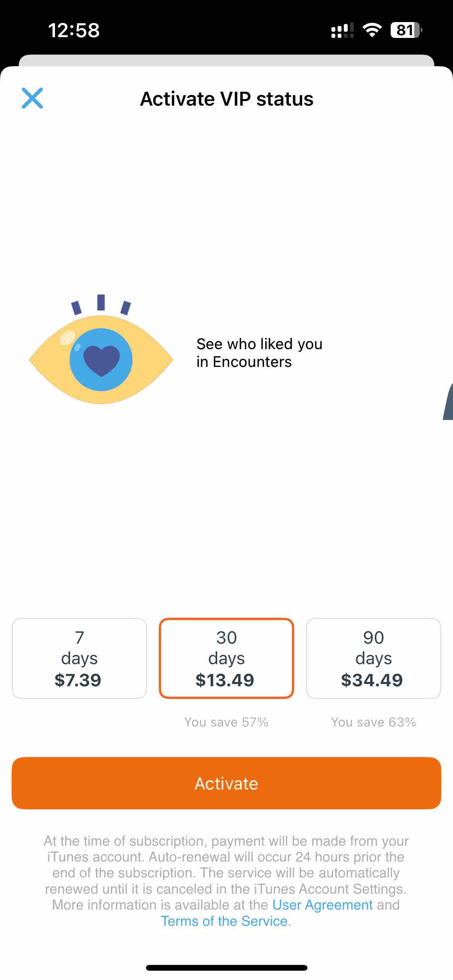
Task: Tap the You save 63% label
Action: point(374,722)
